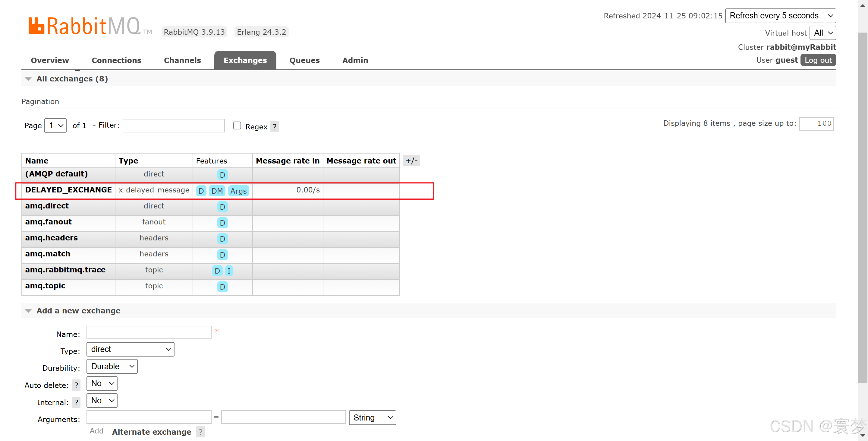
Task: Click the Regex help question mark
Action: pyautogui.click(x=274, y=127)
